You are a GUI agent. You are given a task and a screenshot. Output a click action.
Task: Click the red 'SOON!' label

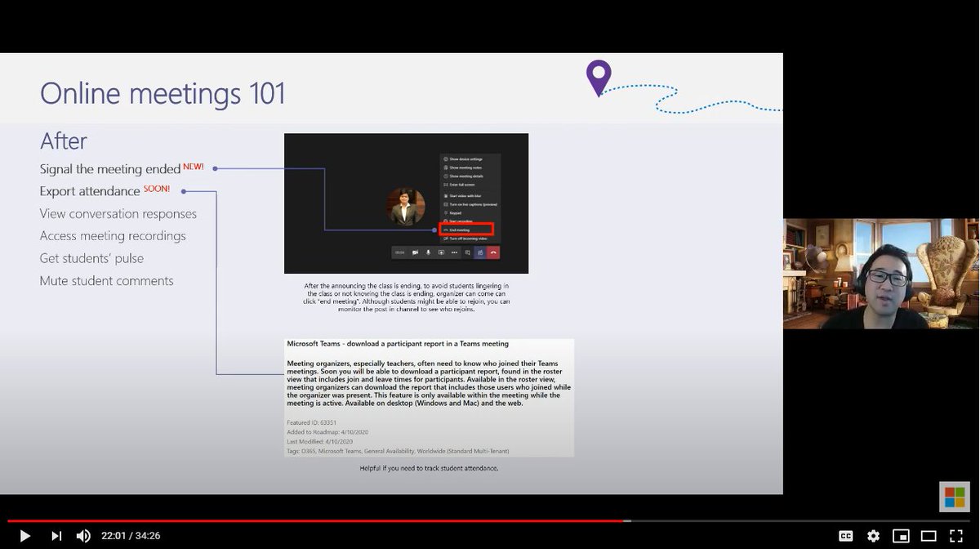(x=157, y=189)
